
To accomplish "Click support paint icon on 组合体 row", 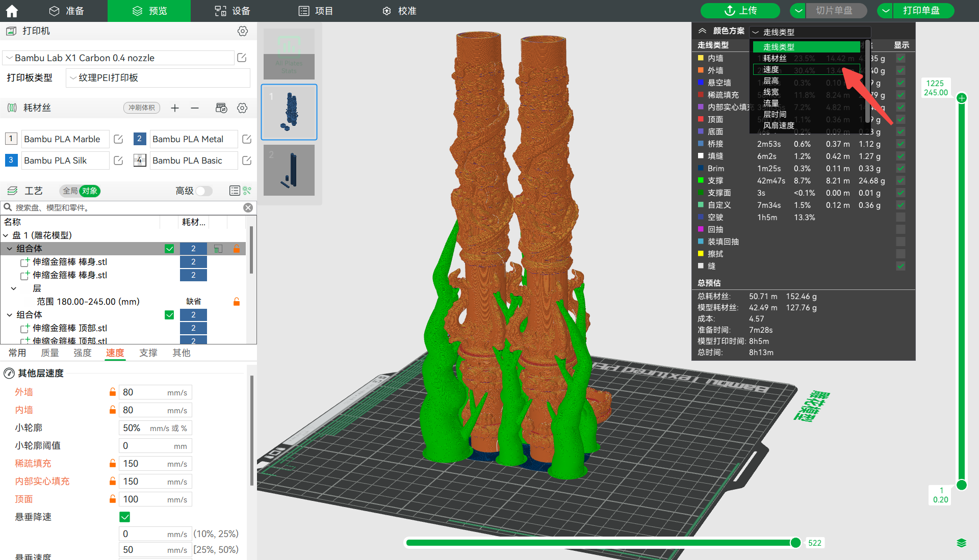I will tap(218, 249).
